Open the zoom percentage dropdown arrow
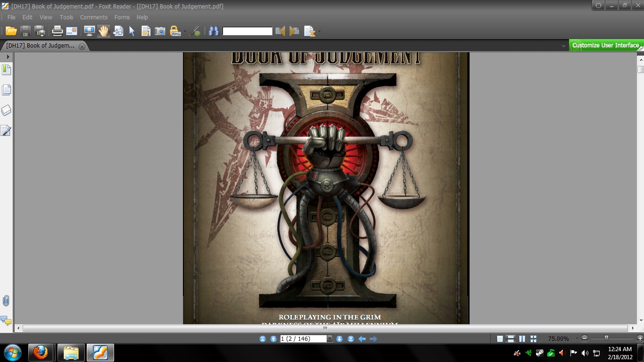 point(577,338)
